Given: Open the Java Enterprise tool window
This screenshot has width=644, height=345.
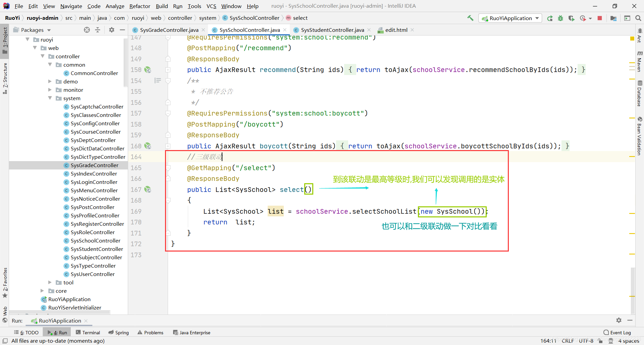Looking at the screenshot, I should click(192, 332).
